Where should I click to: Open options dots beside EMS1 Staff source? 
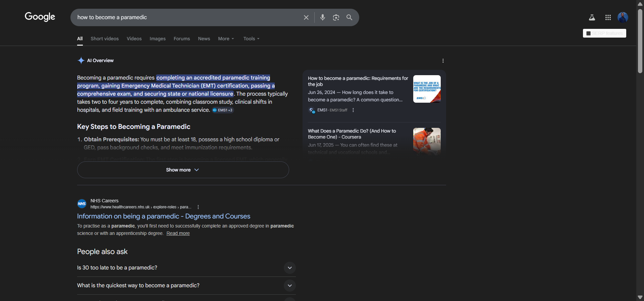click(353, 110)
